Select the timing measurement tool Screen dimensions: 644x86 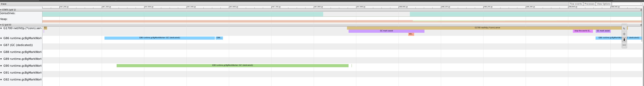[624, 45]
